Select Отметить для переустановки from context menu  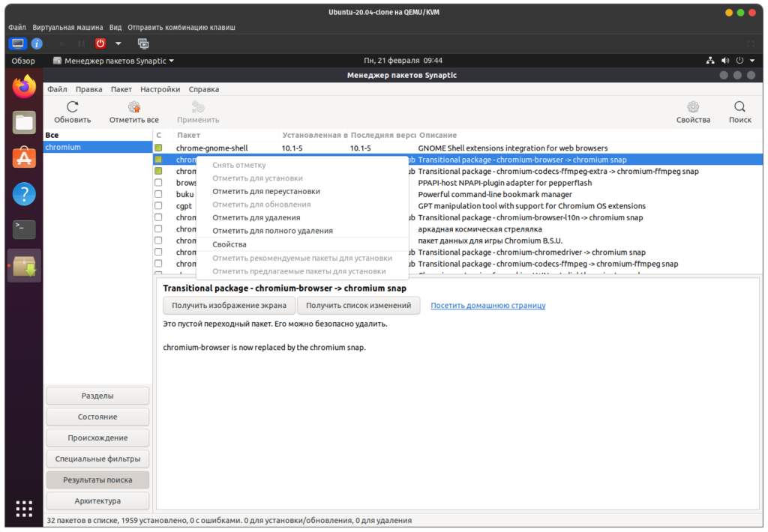[x=265, y=191]
